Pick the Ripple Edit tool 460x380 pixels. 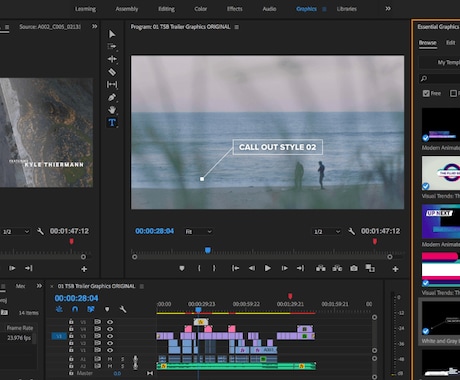[x=112, y=59]
